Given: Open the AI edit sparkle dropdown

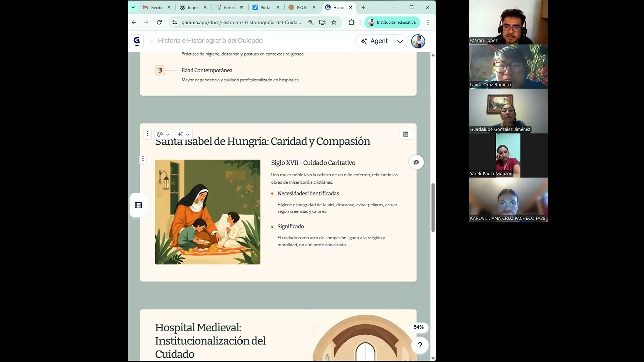Looking at the screenshot, I should point(183,134).
